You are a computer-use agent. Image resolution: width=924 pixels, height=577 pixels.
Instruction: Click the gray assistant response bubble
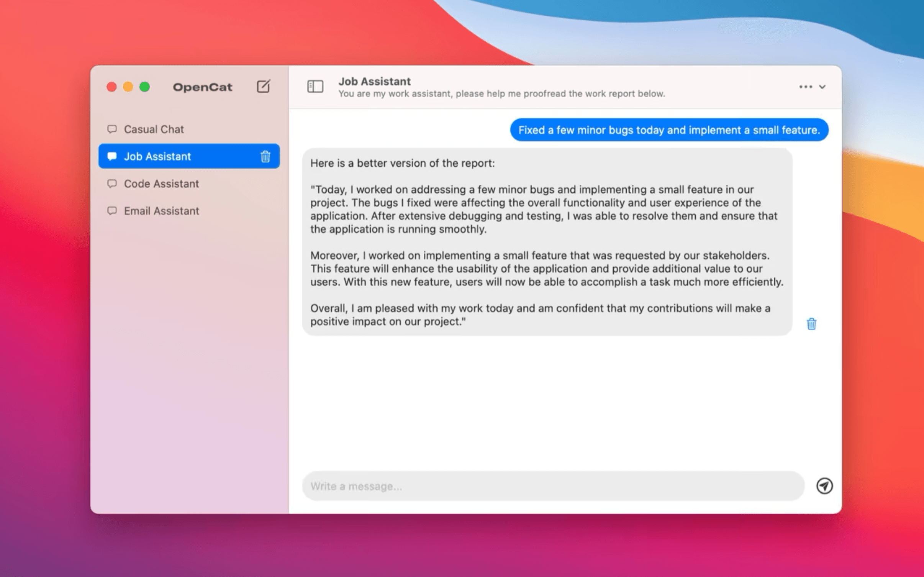[x=547, y=241]
